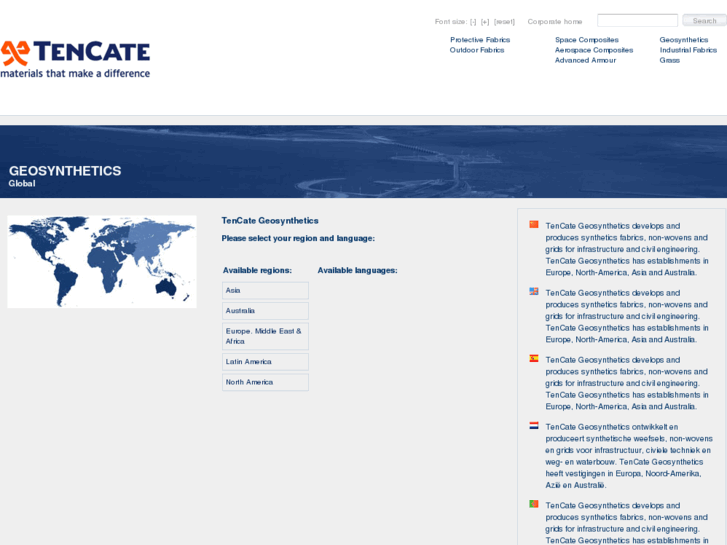
Task: Click the TenCate Geosynthetics heading
Action: pyautogui.click(x=270, y=221)
